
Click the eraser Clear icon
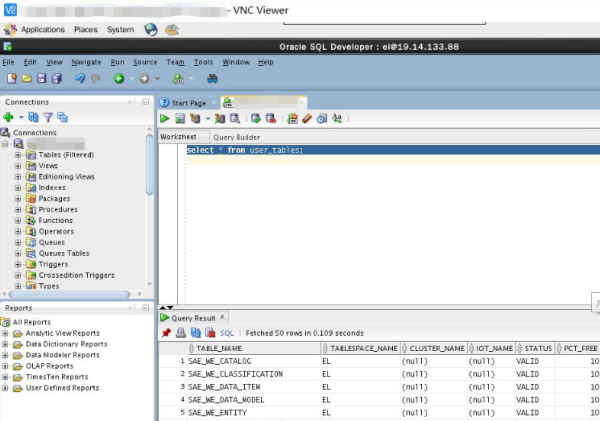(307, 119)
